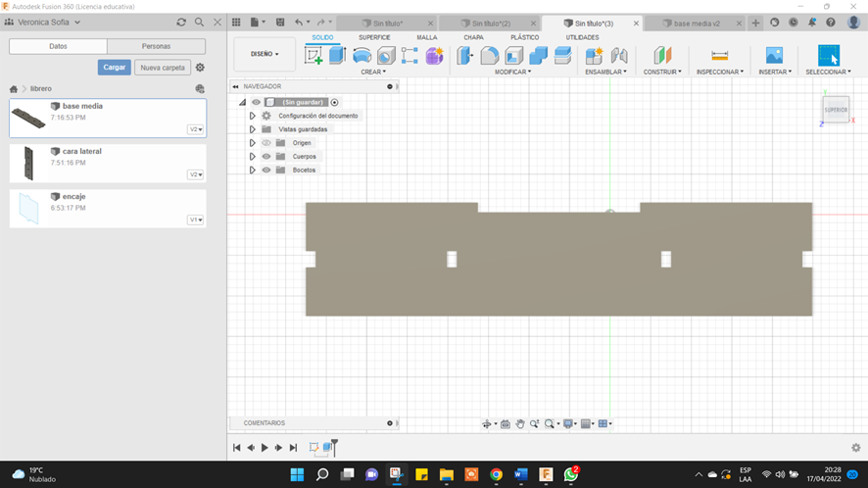Image resolution: width=868 pixels, height=488 pixels.
Task: Click the SUPERIOR view cube face
Action: 836,110
